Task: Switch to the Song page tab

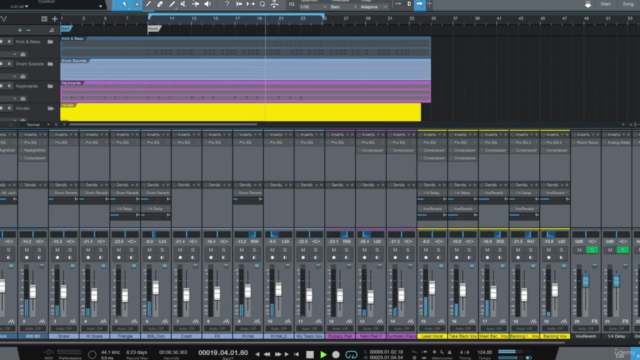Action: (628, 4)
